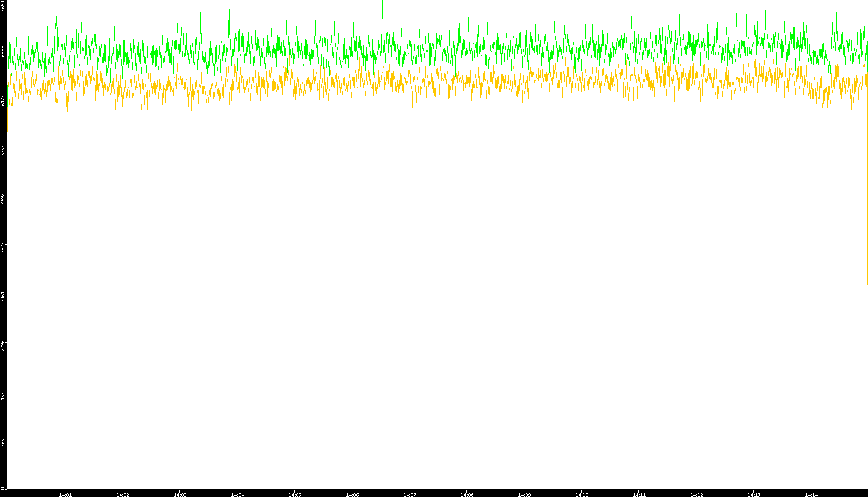Select the 14:05 time marker

pyautogui.click(x=295, y=495)
